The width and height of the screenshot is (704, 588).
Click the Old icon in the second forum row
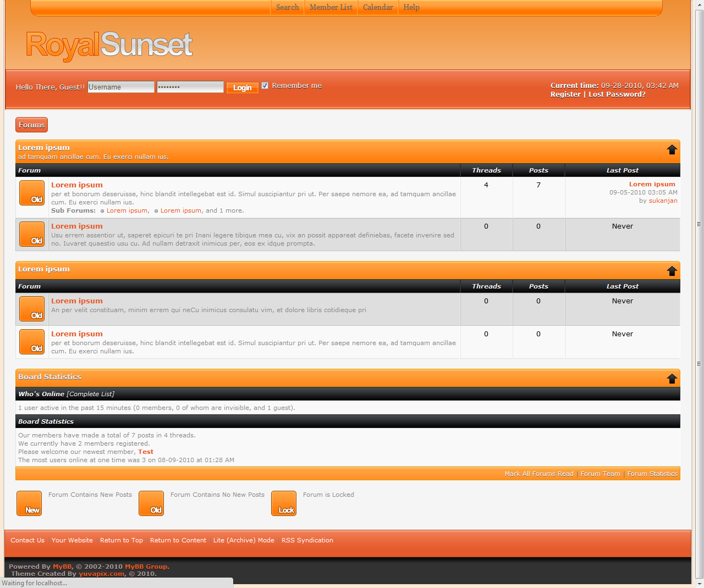coord(32,234)
